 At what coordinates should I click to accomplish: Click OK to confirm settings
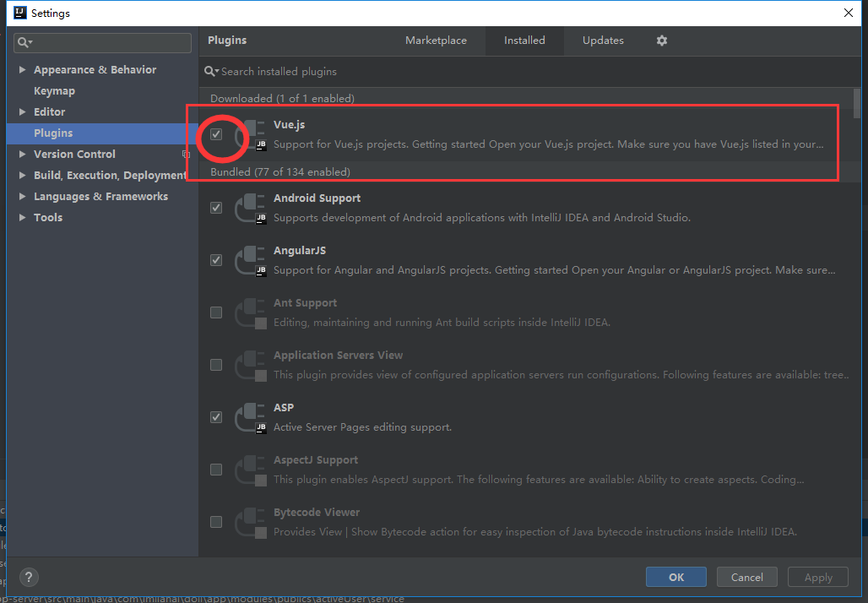click(676, 577)
